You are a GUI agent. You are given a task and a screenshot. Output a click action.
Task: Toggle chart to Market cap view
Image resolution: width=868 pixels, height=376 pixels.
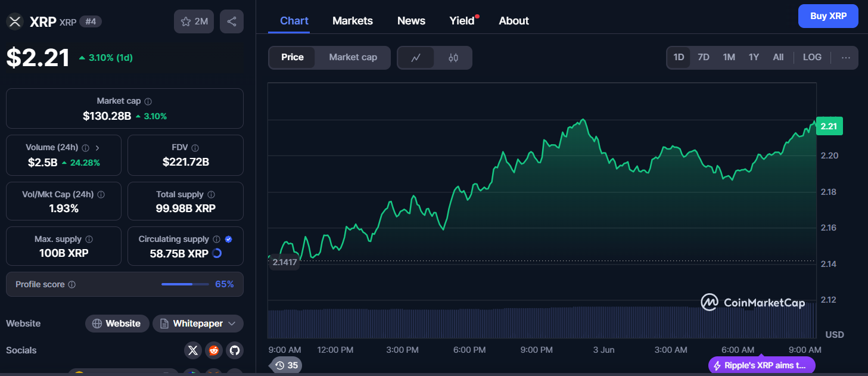point(353,57)
